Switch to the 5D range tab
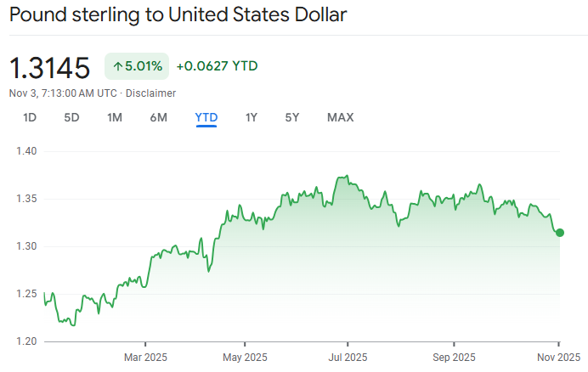 pos(71,117)
